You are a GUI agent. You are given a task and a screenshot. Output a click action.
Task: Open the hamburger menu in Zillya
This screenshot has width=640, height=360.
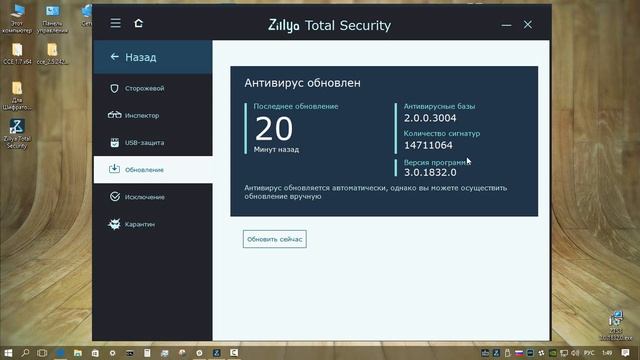(x=116, y=23)
